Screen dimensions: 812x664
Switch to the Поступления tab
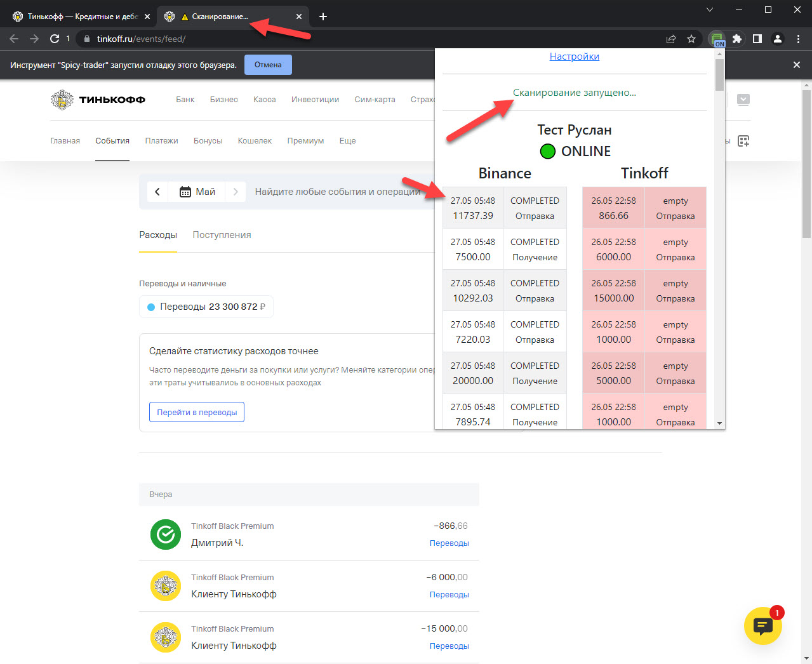pos(222,235)
